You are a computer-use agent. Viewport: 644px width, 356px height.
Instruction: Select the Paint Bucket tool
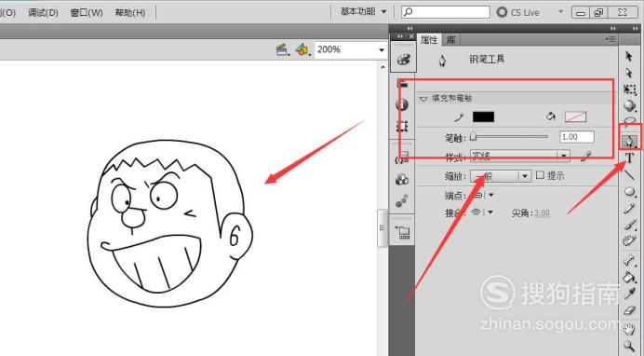click(629, 277)
